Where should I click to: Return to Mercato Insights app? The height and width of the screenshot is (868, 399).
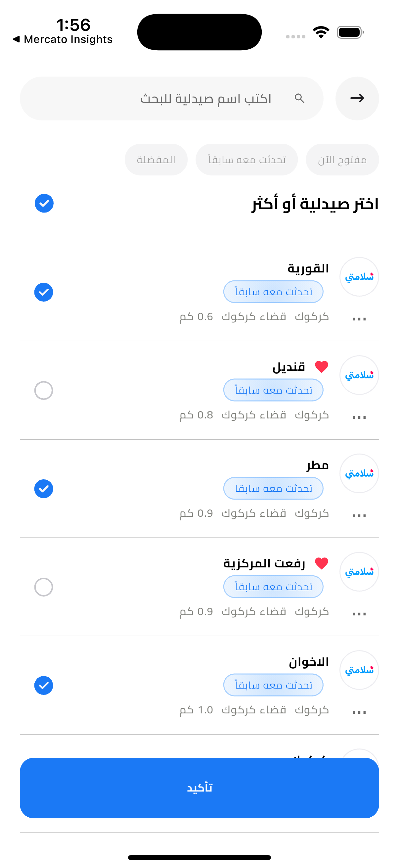tap(62, 39)
